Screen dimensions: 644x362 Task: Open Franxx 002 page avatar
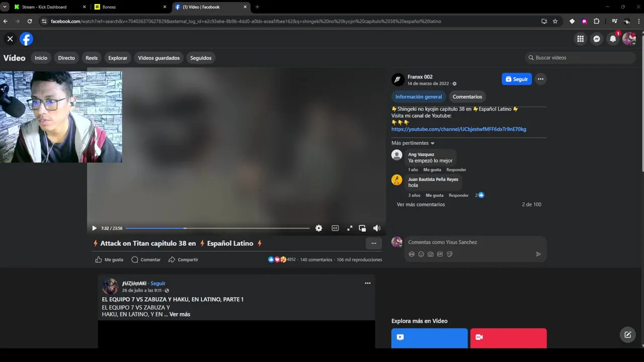coord(398,79)
